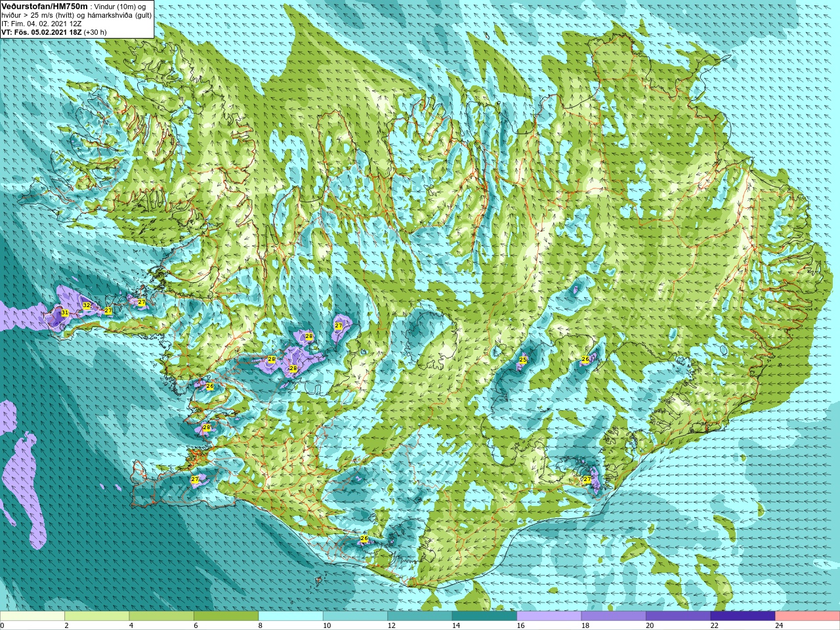Select the 27 marker directly right of 32
Screen dimensions: 840x630
tap(108, 310)
